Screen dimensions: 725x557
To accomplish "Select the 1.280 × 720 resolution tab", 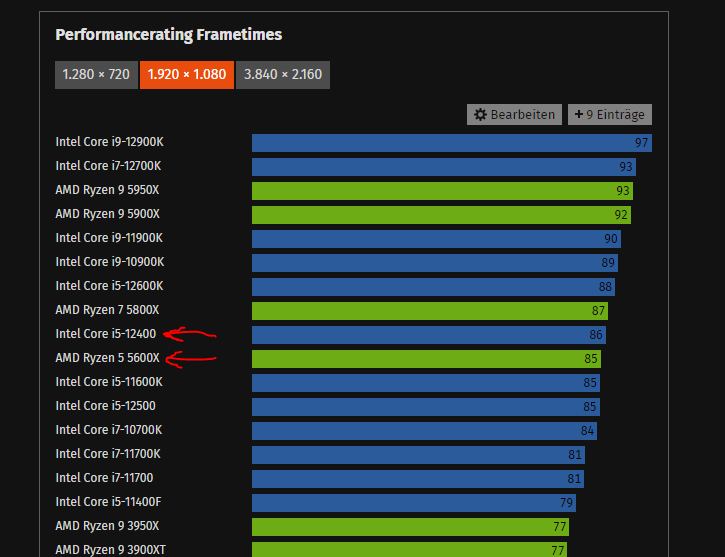I will tap(96, 75).
